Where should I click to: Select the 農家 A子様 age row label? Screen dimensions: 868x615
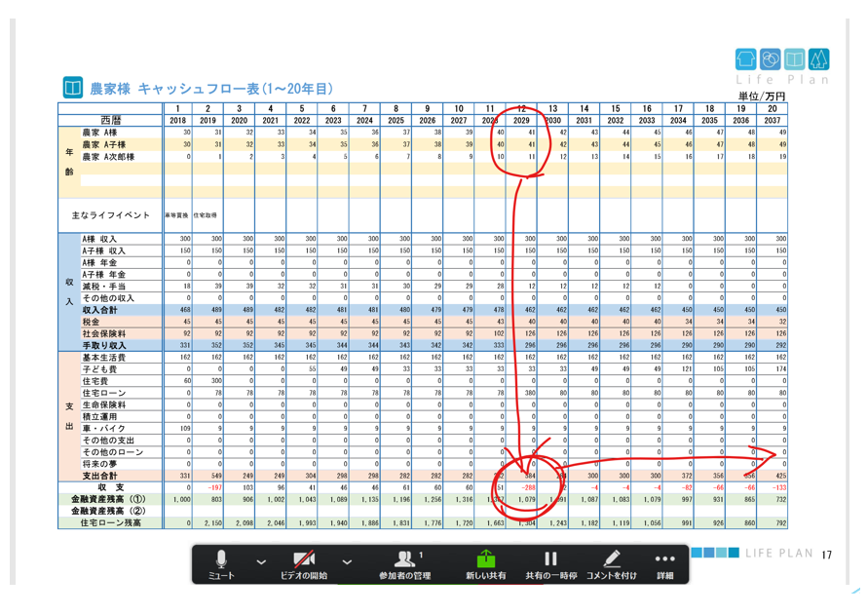[103, 144]
